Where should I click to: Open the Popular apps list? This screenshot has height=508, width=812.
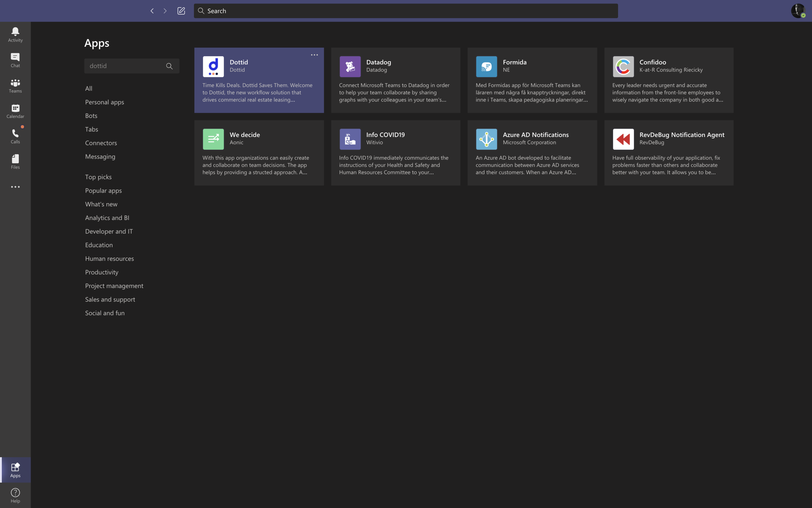(x=103, y=190)
